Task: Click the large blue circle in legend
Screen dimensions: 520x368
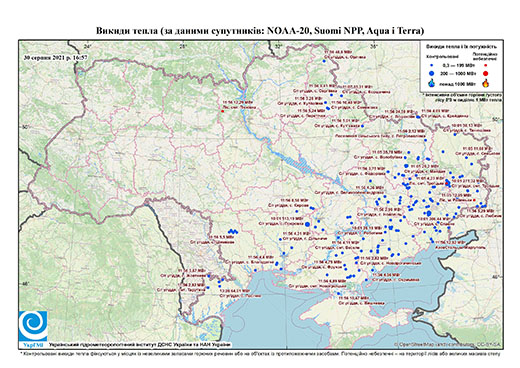Action: (432, 73)
